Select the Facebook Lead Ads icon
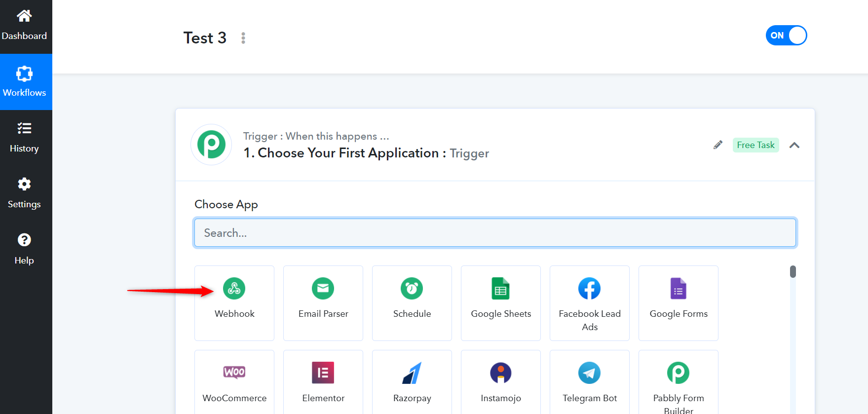This screenshot has height=414, width=868. pos(590,289)
